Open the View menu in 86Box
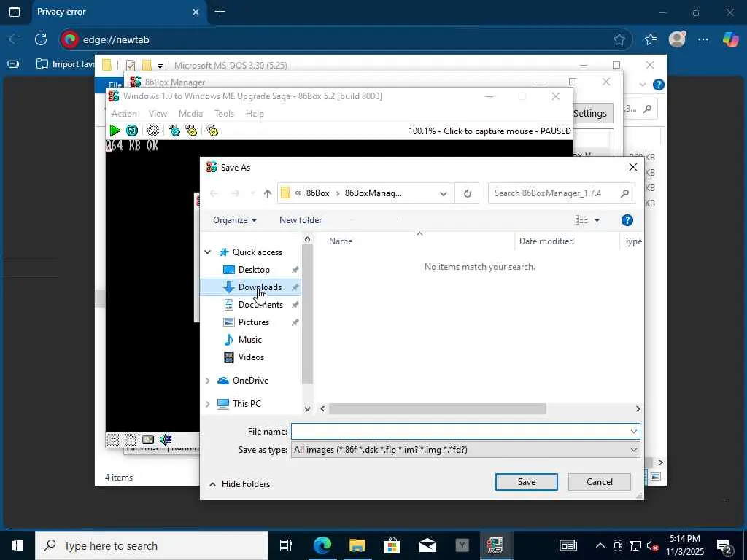 (158, 113)
